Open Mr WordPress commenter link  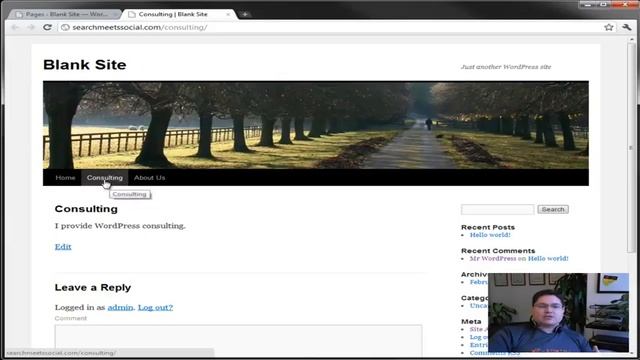click(x=493, y=258)
